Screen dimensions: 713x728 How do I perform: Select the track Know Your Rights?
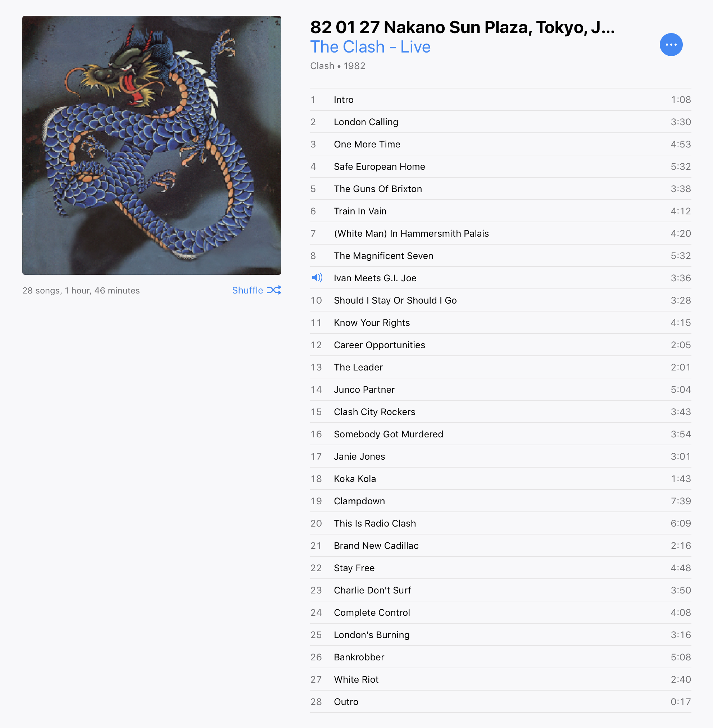[500, 322]
